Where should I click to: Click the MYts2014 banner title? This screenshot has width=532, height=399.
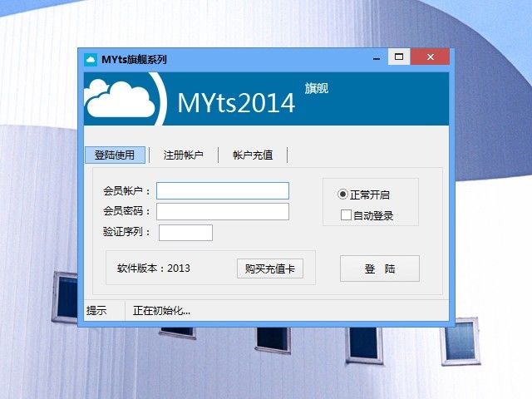click(236, 103)
